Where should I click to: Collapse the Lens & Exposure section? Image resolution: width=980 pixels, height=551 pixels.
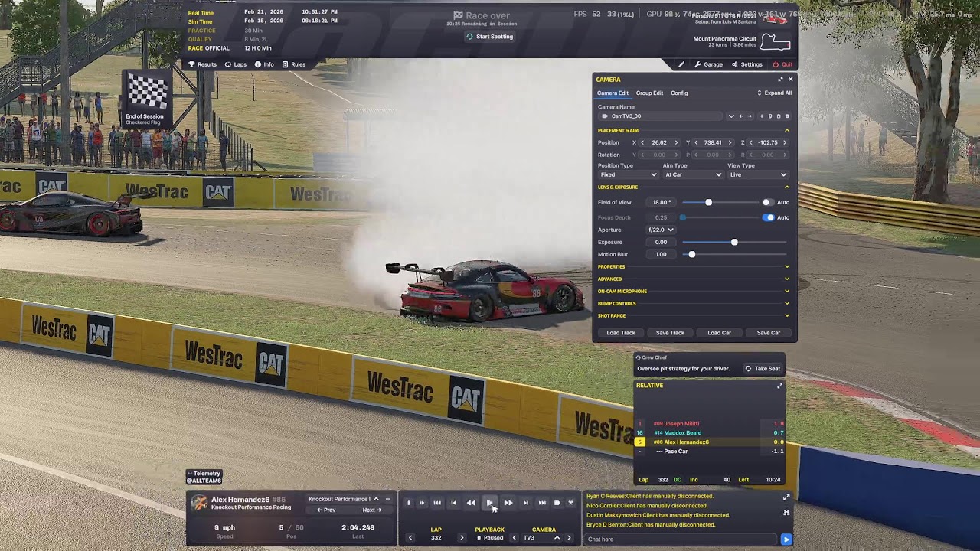[786, 187]
